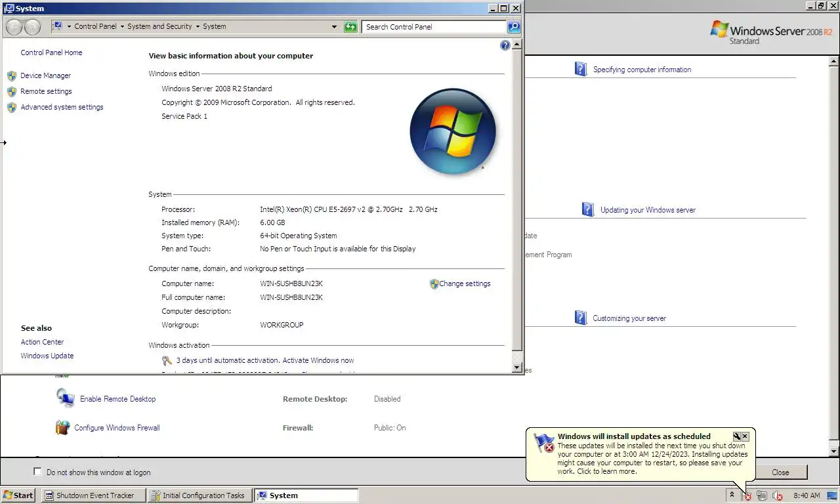Open Device Manager from the left pane

[45, 75]
